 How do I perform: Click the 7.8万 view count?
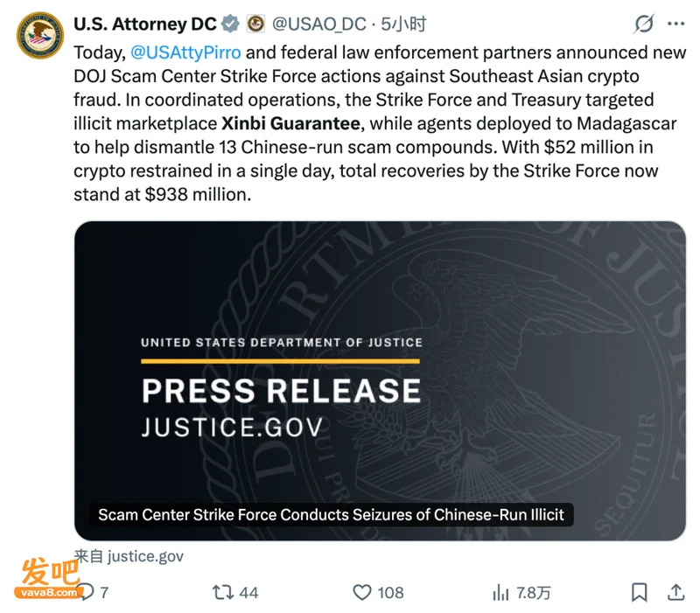click(x=534, y=593)
